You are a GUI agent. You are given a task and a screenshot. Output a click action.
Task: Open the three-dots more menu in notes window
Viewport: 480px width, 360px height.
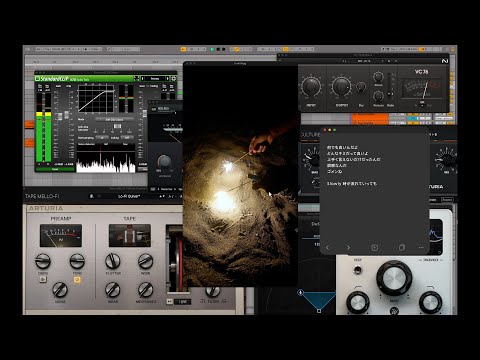(421, 248)
